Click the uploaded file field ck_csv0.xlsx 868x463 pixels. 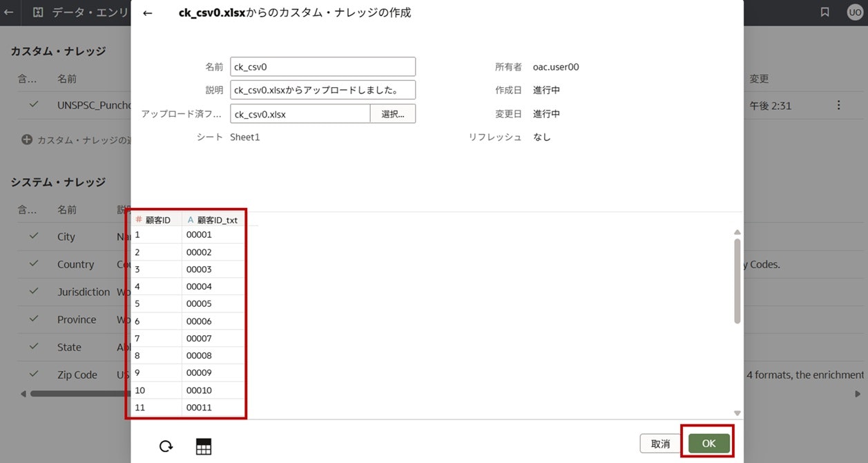[x=300, y=114]
